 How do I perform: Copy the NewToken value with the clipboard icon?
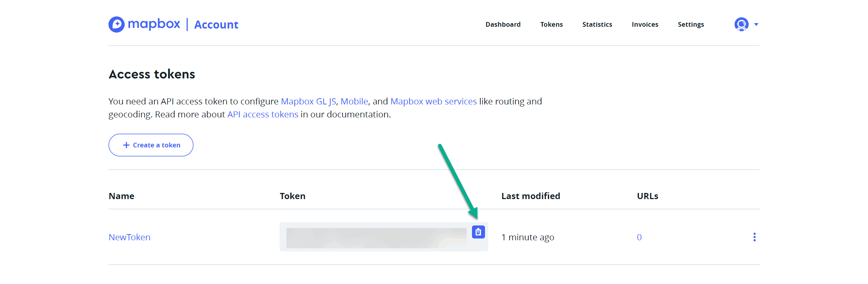pos(478,232)
